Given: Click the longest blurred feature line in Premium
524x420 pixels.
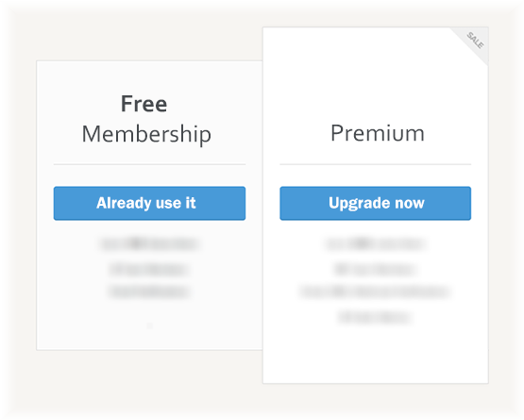Looking at the screenshot, I should coord(375,292).
